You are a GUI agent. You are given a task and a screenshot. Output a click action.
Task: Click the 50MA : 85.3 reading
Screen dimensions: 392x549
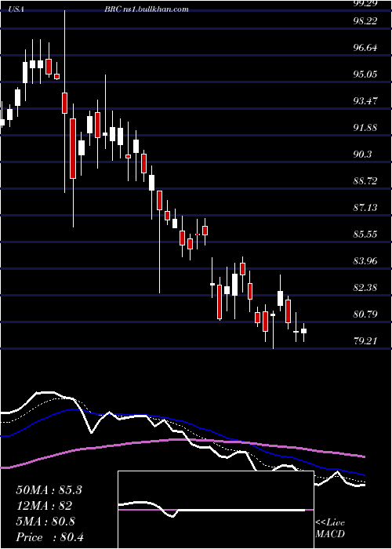pyautogui.click(x=49, y=490)
